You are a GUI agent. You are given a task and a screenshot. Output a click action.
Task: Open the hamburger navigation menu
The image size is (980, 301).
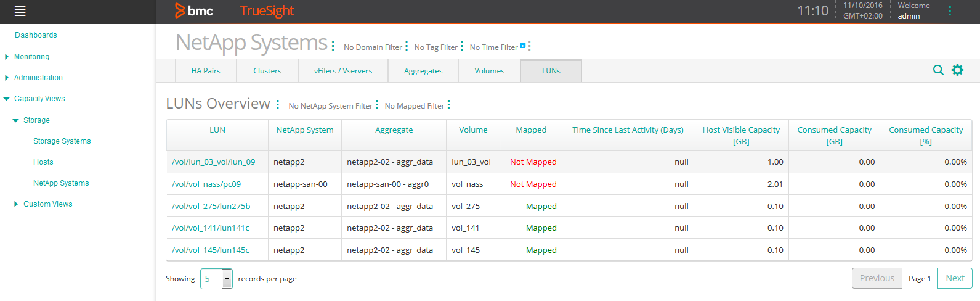point(20,10)
